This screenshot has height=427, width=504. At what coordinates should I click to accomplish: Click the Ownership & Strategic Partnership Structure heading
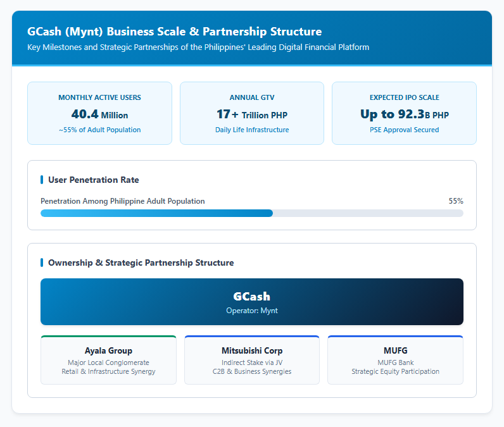pos(141,263)
